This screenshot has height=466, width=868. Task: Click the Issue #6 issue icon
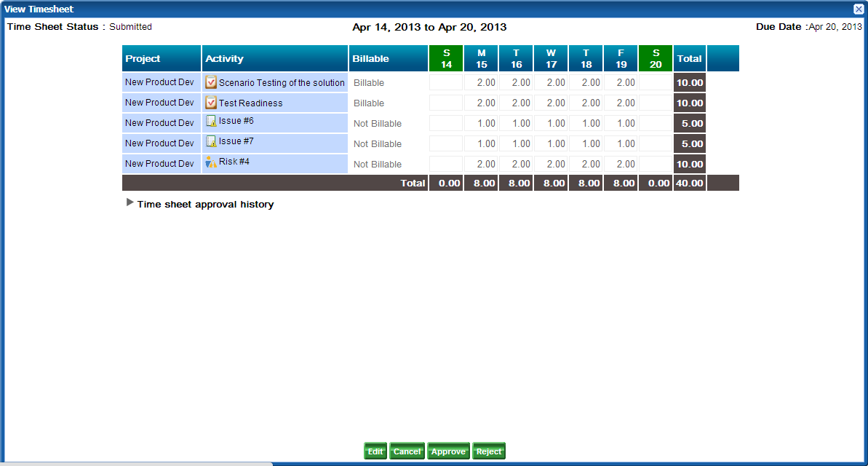(x=211, y=121)
